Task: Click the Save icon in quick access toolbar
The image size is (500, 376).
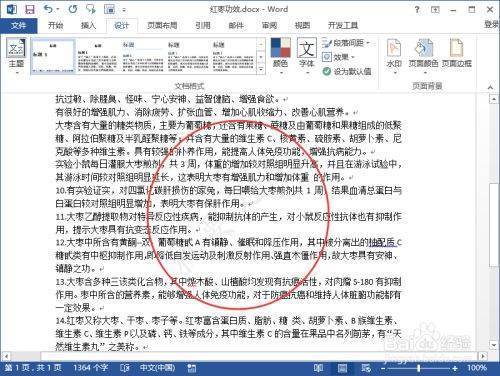Action: pyautogui.click(x=30, y=9)
